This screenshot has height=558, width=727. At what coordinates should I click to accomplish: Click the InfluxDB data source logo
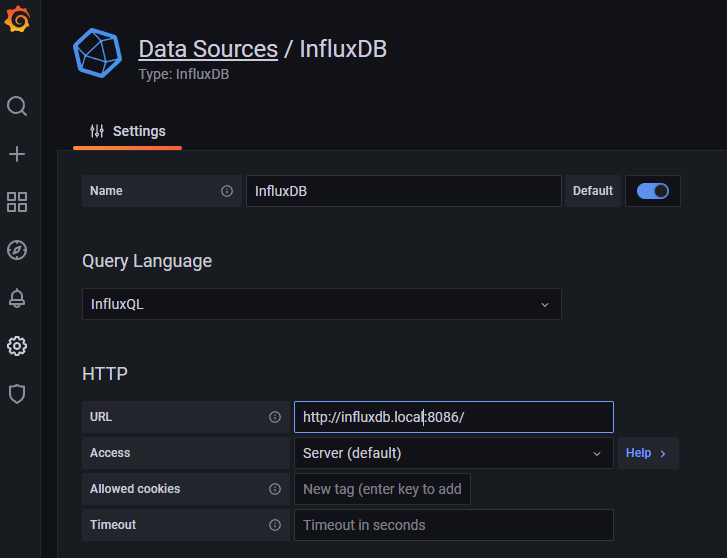[x=97, y=53]
